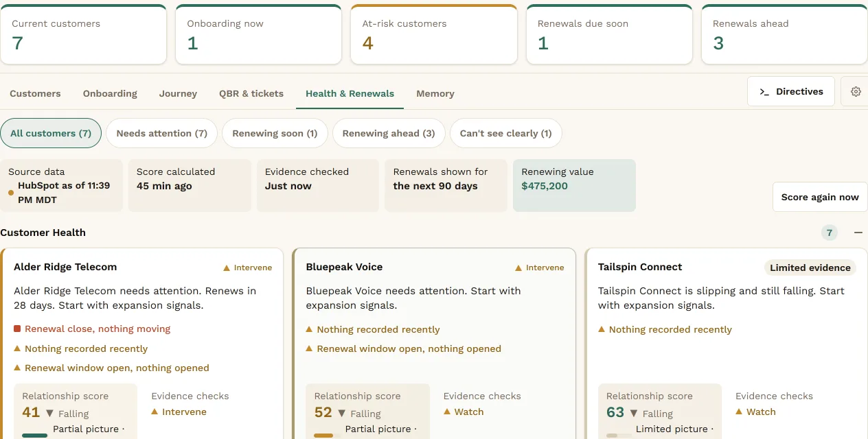The width and height of the screenshot is (868, 439).
Task: Open the Bluepeak Voice card title
Action: pos(344,267)
